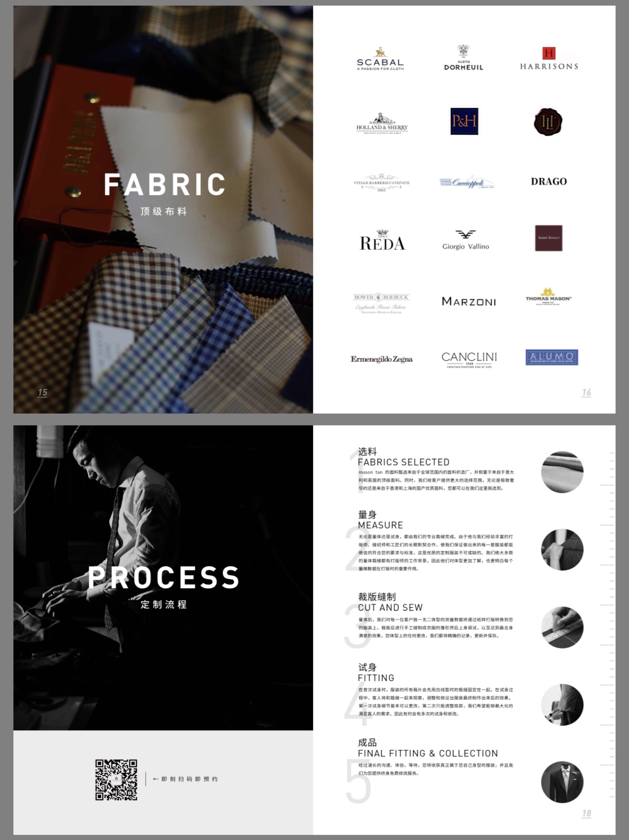Select the Canclini 1925 logo
This screenshot has width=629, height=840.
point(469,360)
